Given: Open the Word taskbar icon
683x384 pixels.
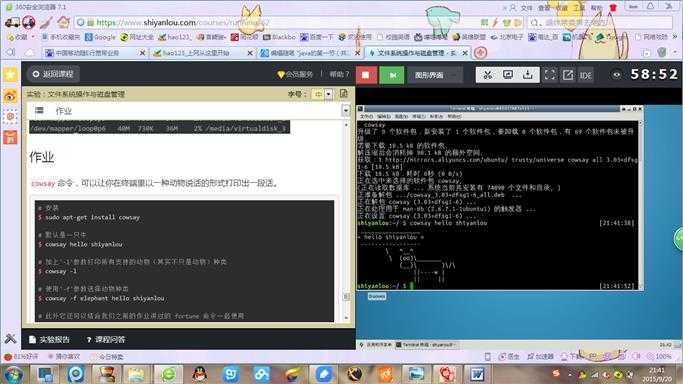Looking at the screenshot, I should click(477, 374).
